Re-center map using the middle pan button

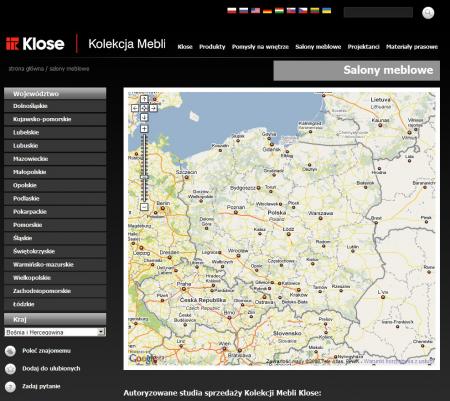144,108
